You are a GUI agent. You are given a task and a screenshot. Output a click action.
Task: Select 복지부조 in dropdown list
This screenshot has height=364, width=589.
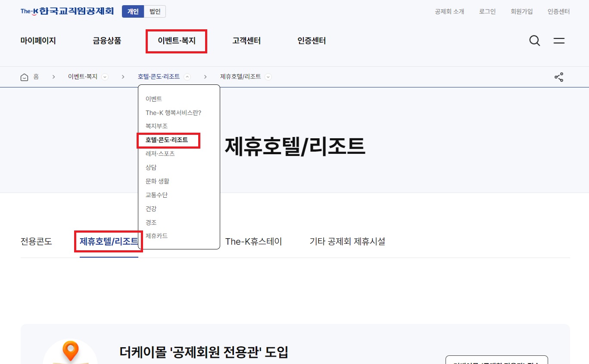point(156,126)
